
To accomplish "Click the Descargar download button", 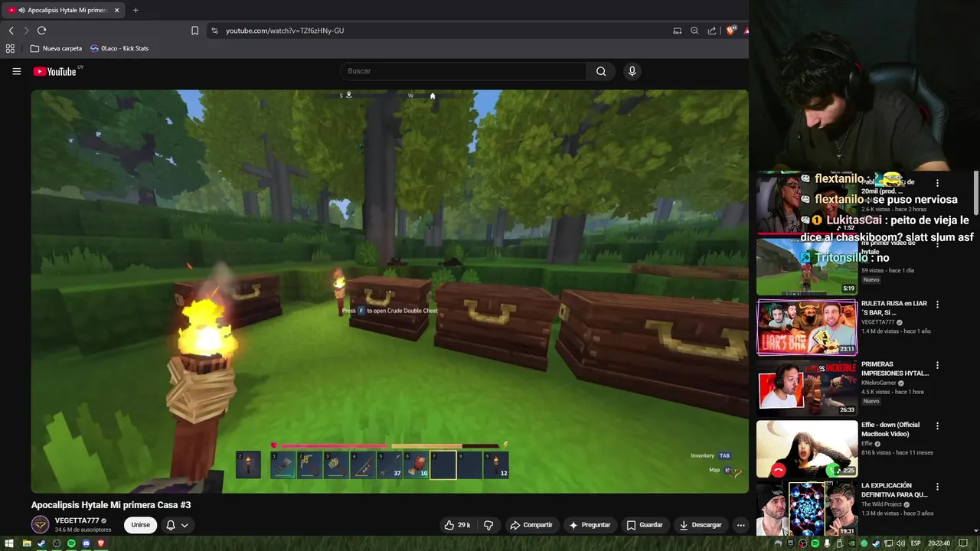I will pyautogui.click(x=701, y=525).
